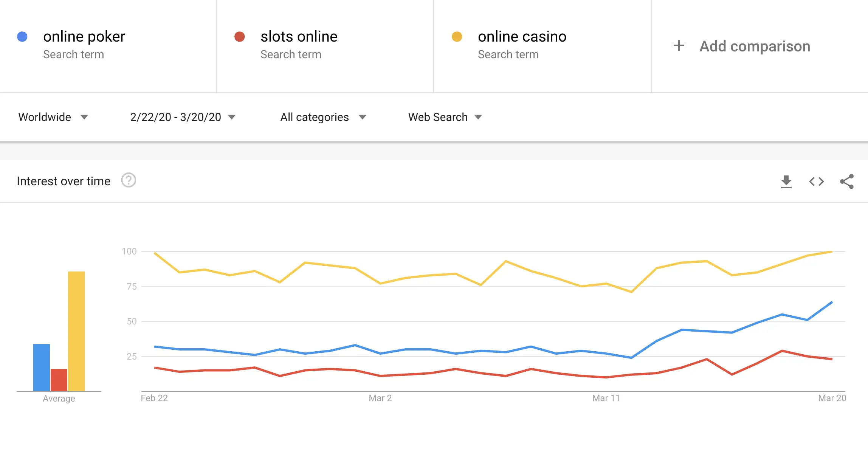Screen dimensions: 868x456
Task: Edit the online casino search term
Action: [522, 37]
